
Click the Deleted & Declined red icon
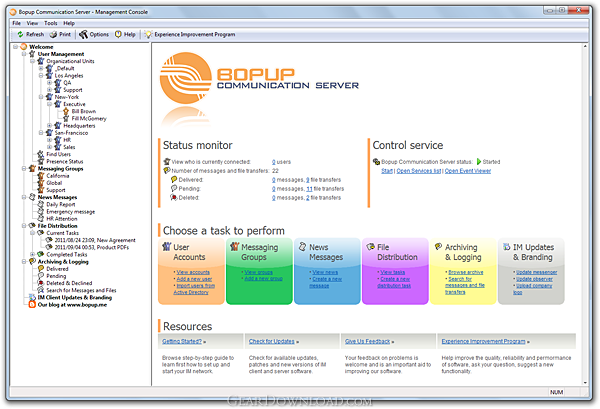click(41, 283)
